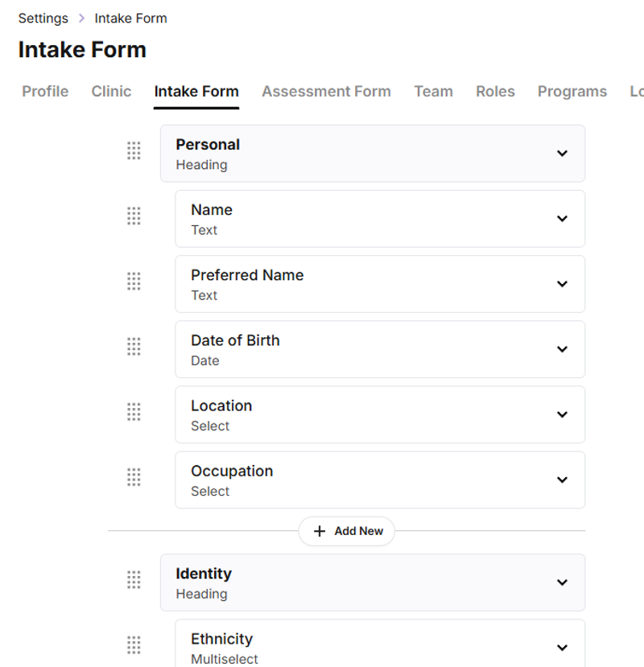Click the drag handle next to Name field
Viewport: 644px width, 667px height.
point(134,216)
